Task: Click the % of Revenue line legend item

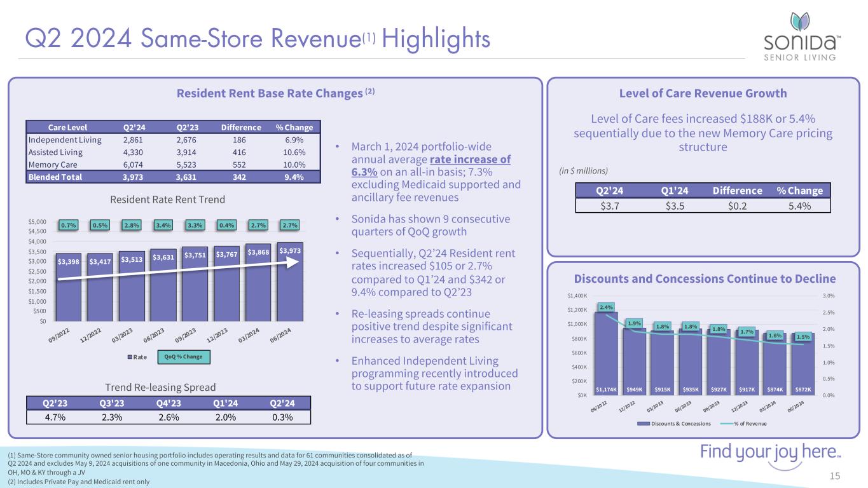Action: pyautogui.click(x=739, y=424)
